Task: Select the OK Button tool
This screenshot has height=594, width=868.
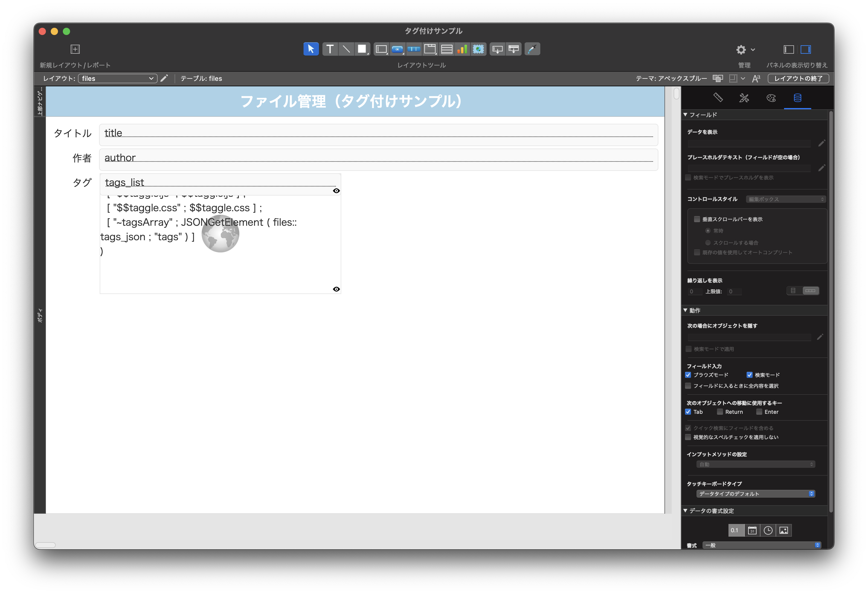Action: pyautogui.click(x=397, y=49)
